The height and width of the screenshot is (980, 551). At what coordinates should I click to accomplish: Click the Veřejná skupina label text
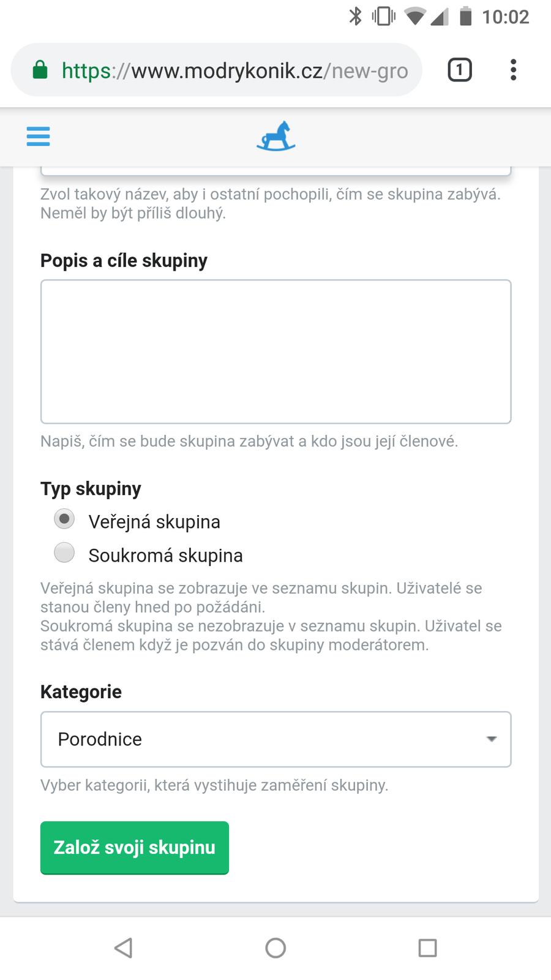(154, 522)
